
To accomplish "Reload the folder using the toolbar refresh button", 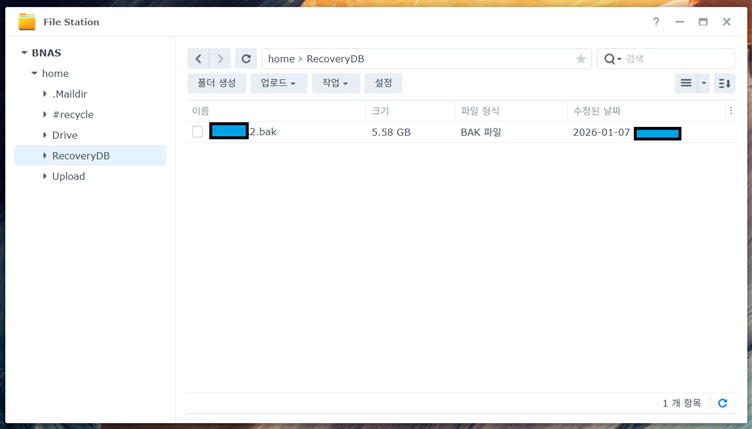I will click(246, 58).
